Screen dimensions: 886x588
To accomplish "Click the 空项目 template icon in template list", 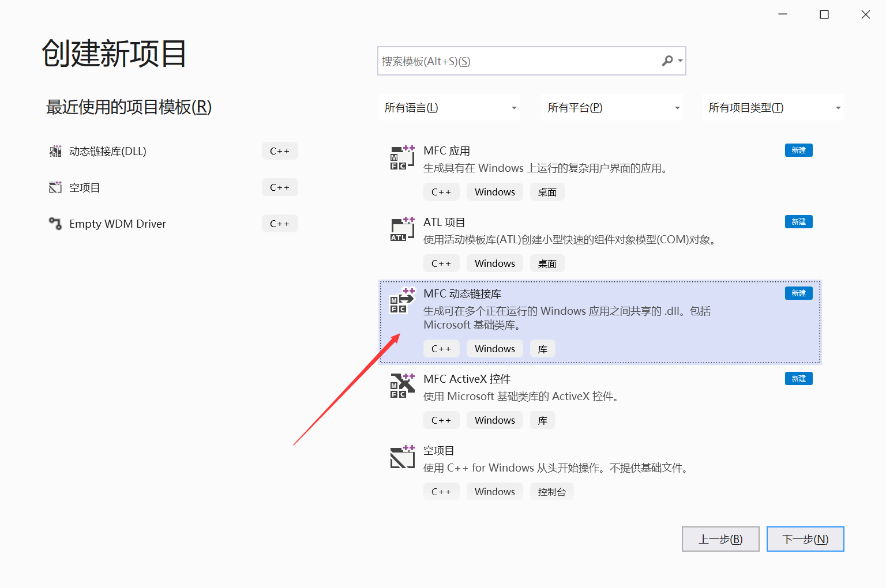I will click(403, 457).
